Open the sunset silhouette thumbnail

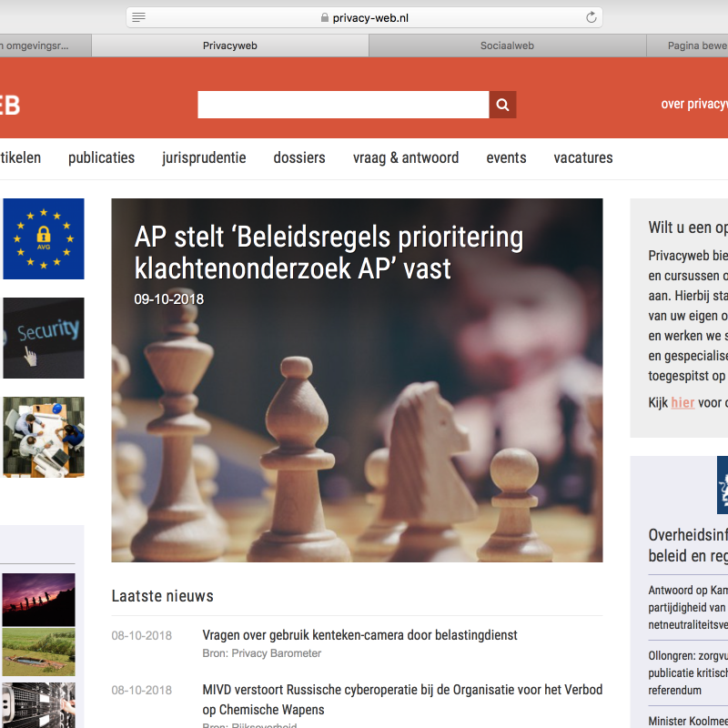pos(38,600)
